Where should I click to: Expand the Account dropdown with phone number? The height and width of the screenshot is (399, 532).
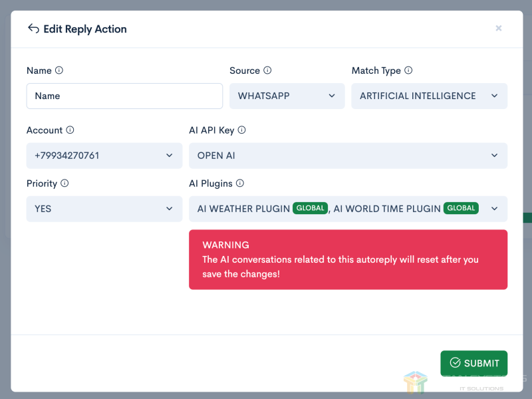104,156
